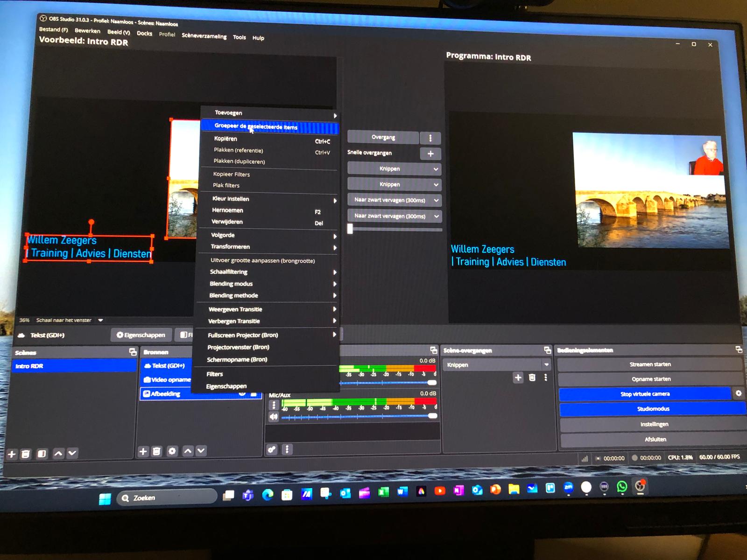
Task: Open scene filters icon in Scènes dock
Action: click(x=42, y=454)
